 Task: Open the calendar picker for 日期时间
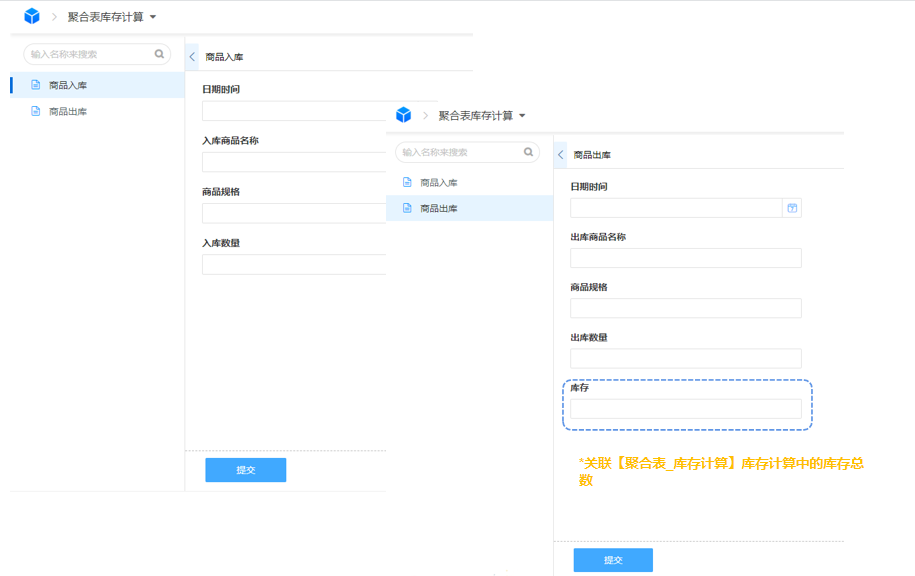coord(792,208)
